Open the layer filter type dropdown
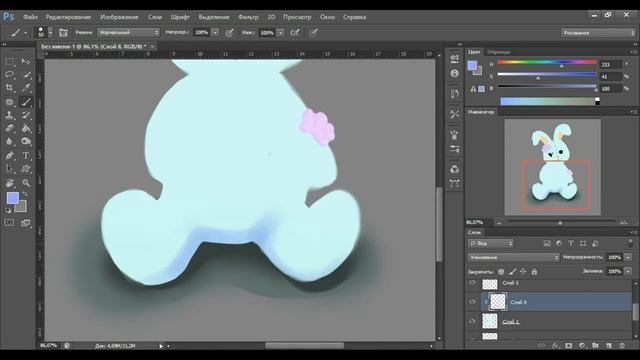This screenshot has width=640, height=360. point(491,243)
